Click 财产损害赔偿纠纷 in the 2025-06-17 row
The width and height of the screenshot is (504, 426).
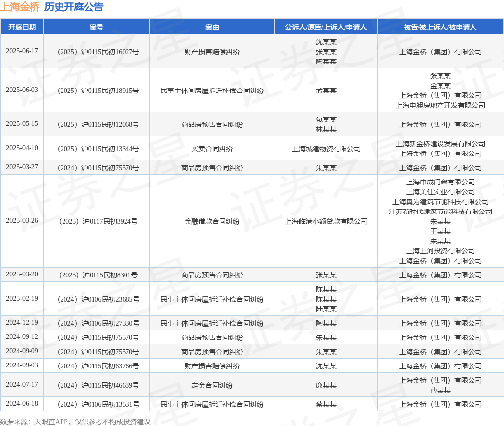click(212, 52)
